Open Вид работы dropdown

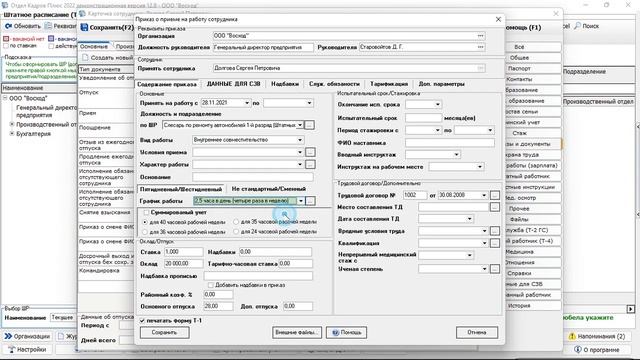point(300,140)
